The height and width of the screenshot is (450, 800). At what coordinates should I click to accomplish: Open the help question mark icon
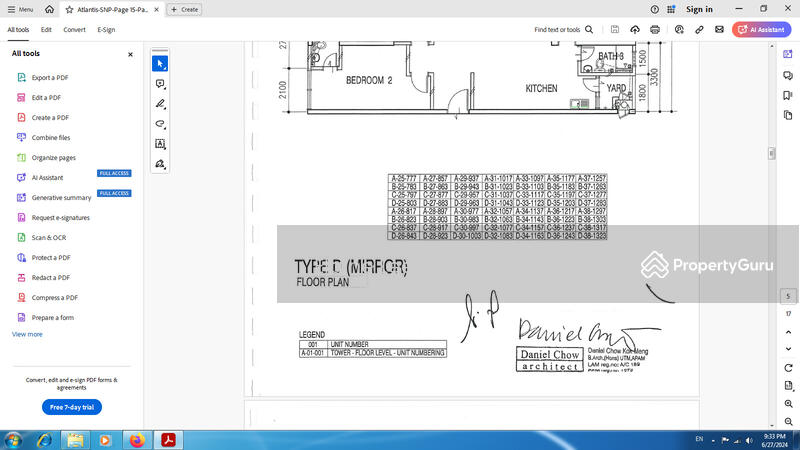point(655,9)
